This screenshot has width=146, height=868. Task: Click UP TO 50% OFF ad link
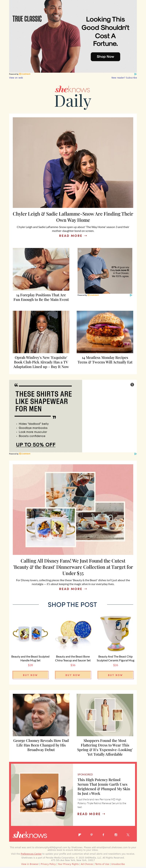tap(36, 445)
